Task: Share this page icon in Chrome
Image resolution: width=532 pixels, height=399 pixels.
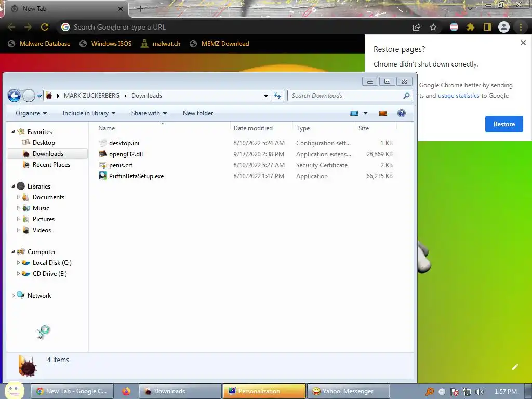Action: pos(417,28)
